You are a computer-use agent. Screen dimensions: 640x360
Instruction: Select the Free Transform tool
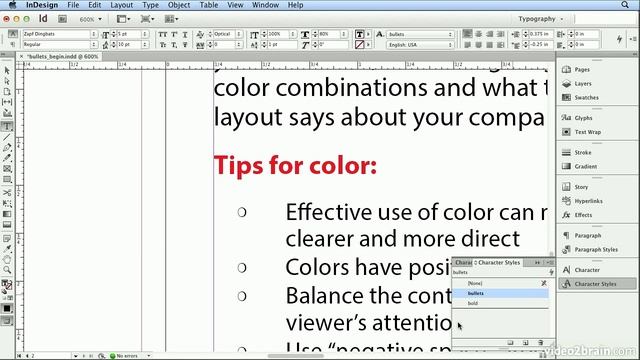(7, 203)
